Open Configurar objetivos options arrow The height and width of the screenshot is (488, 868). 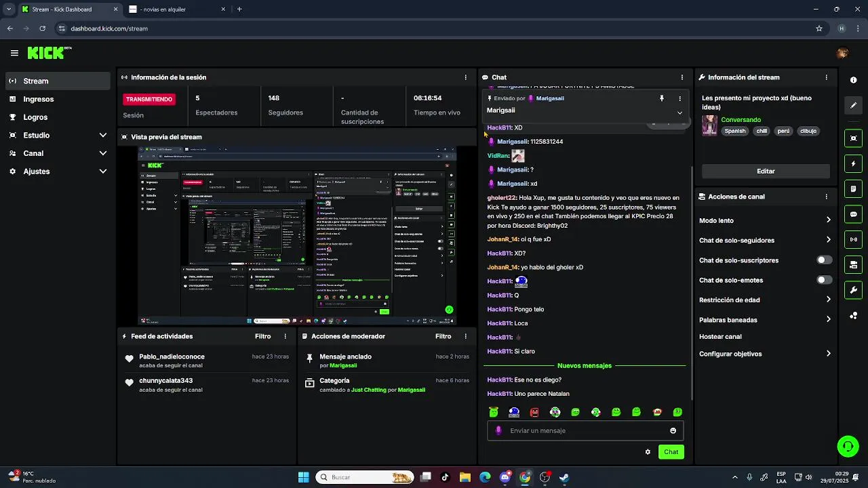tap(828, 354)
